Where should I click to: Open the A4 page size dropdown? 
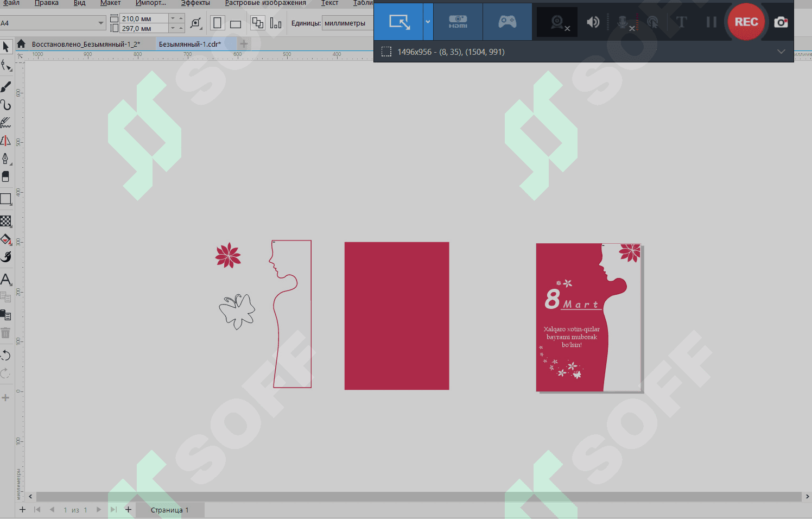[101, 23]
